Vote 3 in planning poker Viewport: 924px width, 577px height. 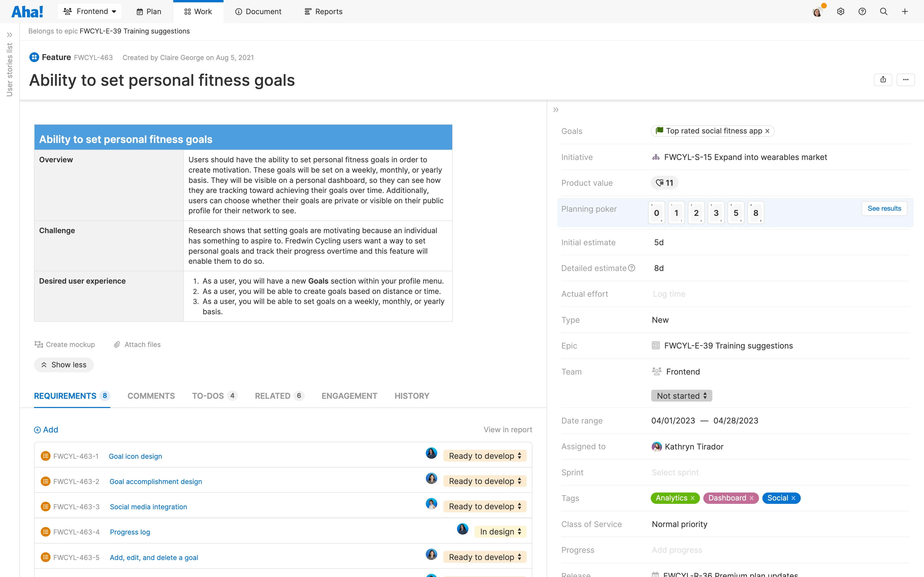pos(716,213)
